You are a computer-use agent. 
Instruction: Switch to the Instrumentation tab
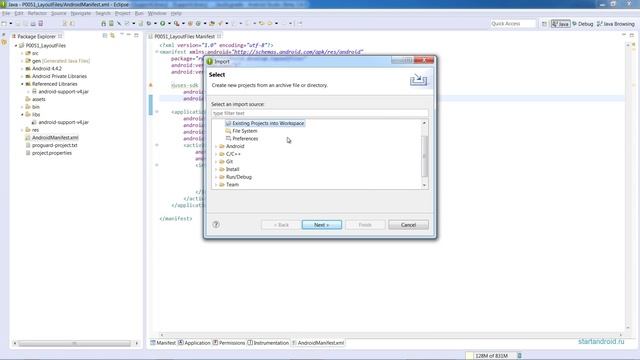coord(268,343)
